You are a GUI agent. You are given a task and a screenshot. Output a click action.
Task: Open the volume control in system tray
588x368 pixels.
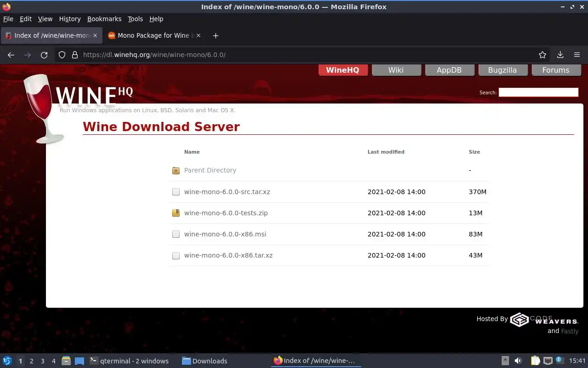[x=518, y=361]
